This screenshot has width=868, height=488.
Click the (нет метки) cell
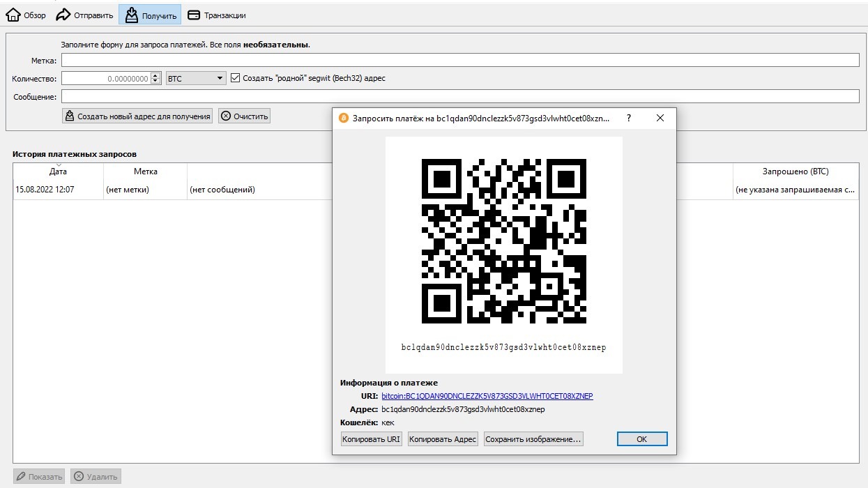145,190
